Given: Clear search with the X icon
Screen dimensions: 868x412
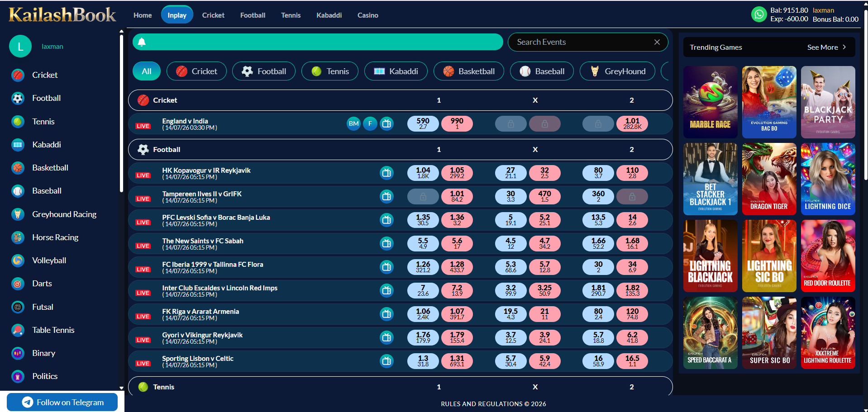Looking at the screenshot, I should pos(657,42).
